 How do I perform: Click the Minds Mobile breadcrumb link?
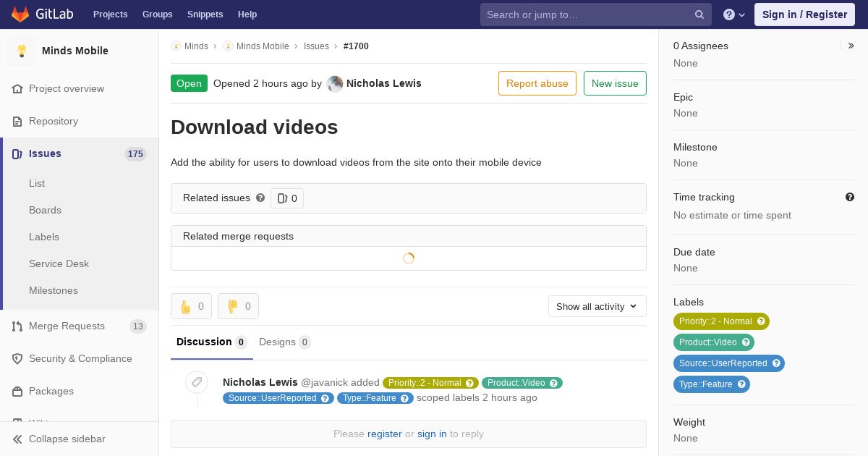[x=263, y=46]
